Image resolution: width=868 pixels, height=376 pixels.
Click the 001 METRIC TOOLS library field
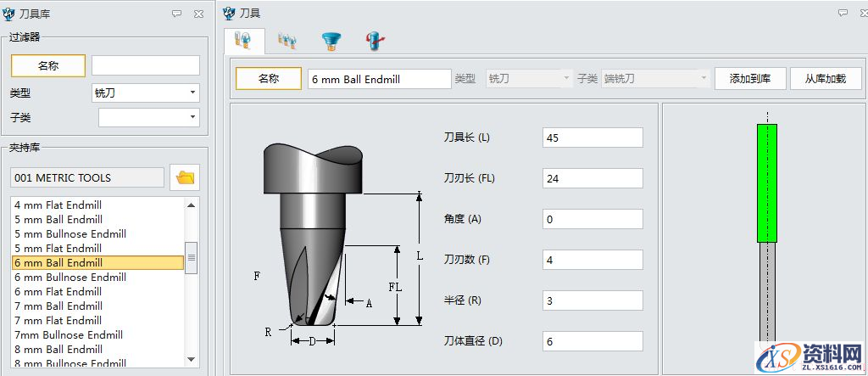pos(87,177)
